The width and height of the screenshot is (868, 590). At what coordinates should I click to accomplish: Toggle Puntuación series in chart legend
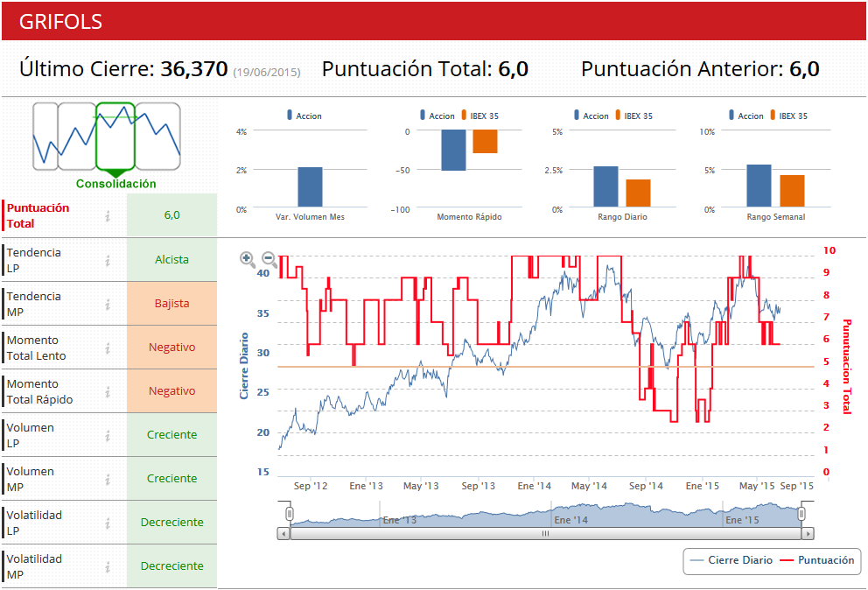[x=817, y=560]
